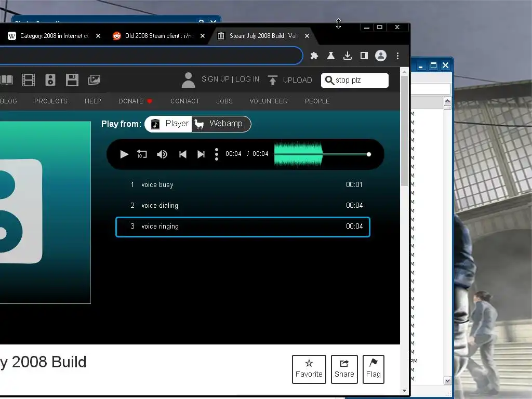Open the browser Extensions puzzle icon
This screenshot has width=532, height=399.
tap(314, 56)
